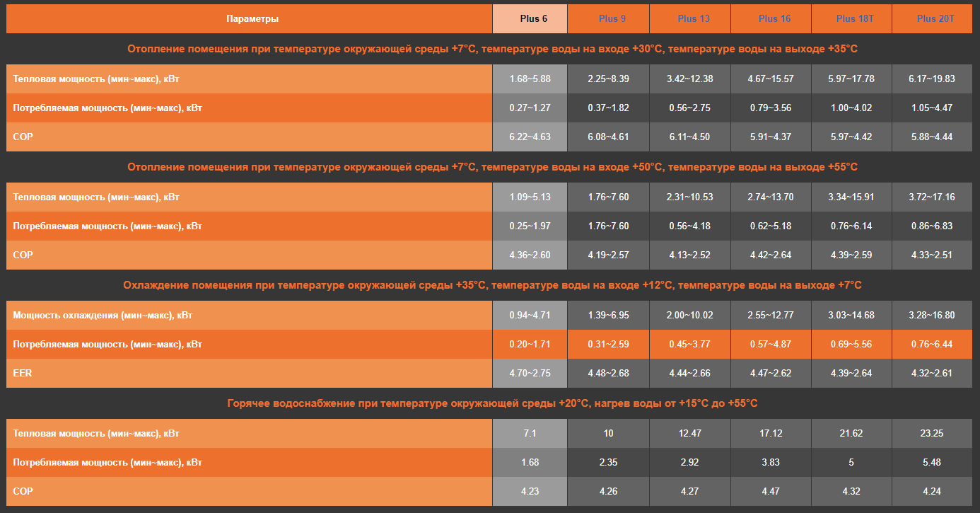The image size is (980, 513).
Task: Click the Параметры column header
Action: coord(252,19)
